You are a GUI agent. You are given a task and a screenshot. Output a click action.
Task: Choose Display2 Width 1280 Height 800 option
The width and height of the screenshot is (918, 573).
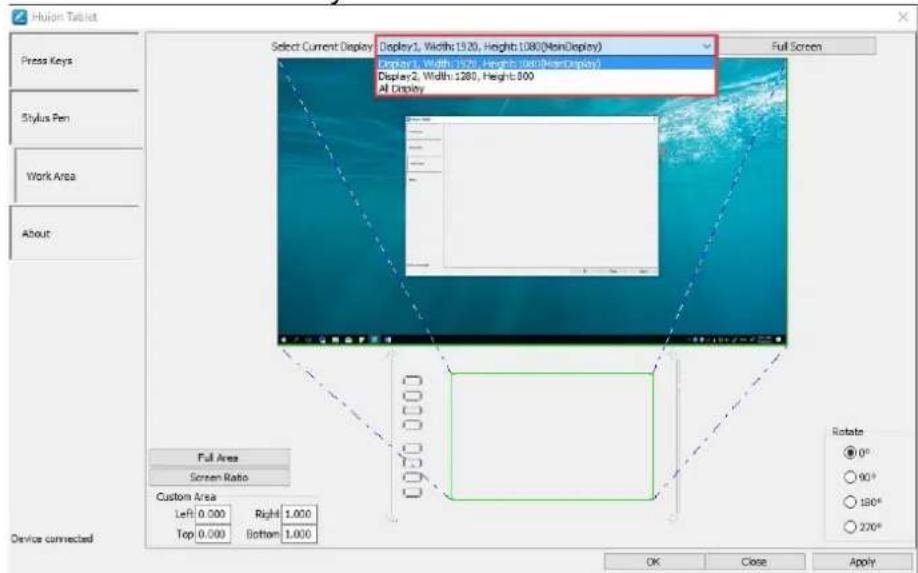[545, 76]
